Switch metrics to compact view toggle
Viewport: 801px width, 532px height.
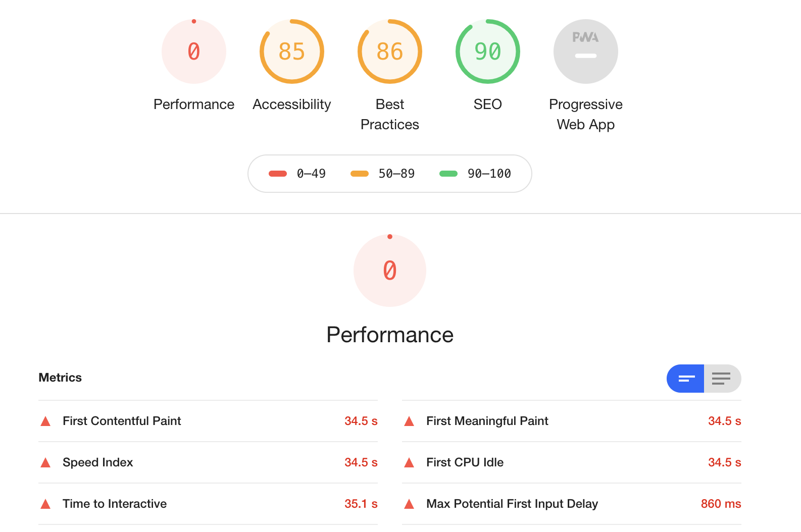click(x=686, y=379)
